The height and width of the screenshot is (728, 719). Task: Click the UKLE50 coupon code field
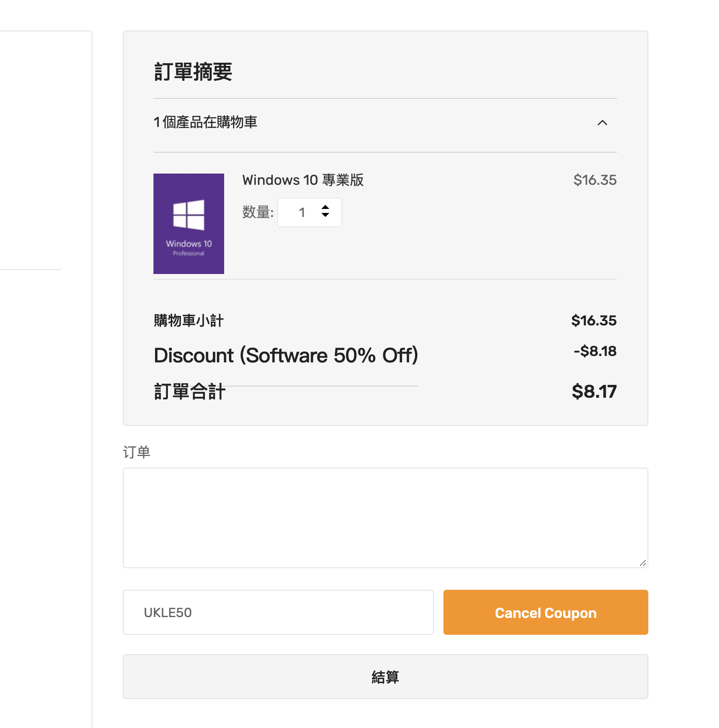[x=278, y=612]
